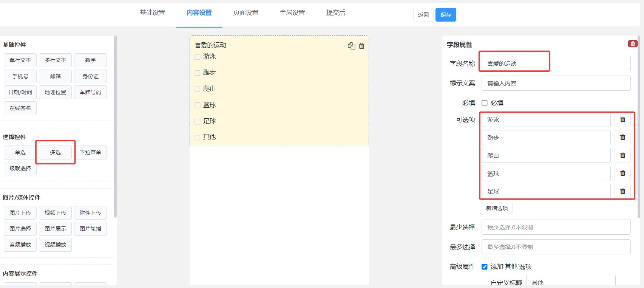Delete the 跑步 option using its trash icon
This screenshot has width=644, height=288.
pos(622,138)
